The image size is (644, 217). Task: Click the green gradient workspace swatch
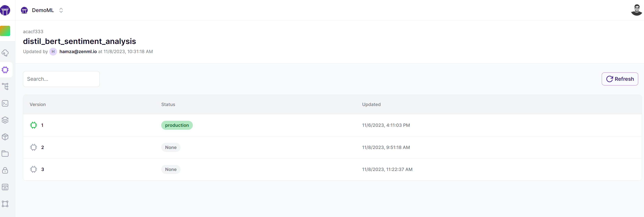[5, 31]
